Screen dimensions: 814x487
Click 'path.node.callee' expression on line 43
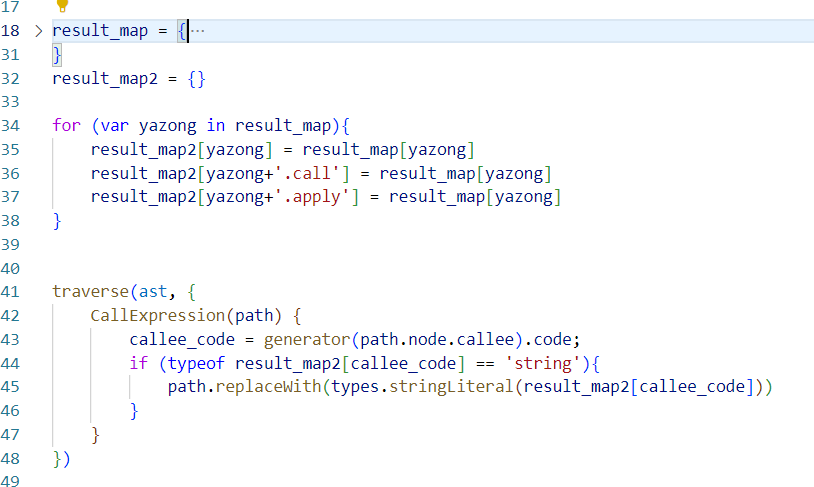pyautogui.click(x=437, y=340)
